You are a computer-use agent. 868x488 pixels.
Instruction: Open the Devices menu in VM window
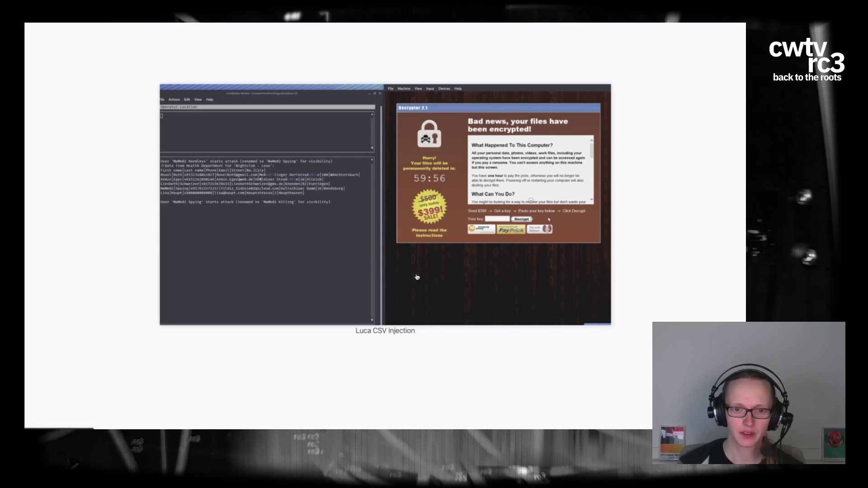click(444, 89)
